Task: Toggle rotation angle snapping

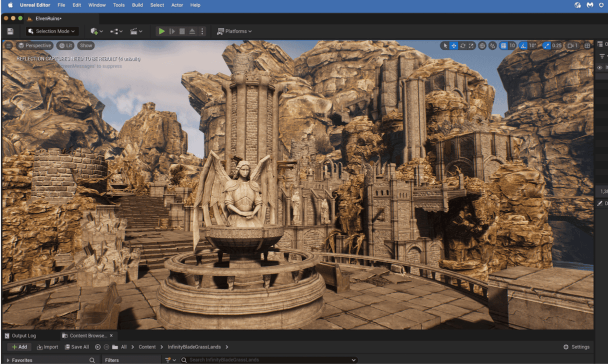Action: (x=523, y=46)
